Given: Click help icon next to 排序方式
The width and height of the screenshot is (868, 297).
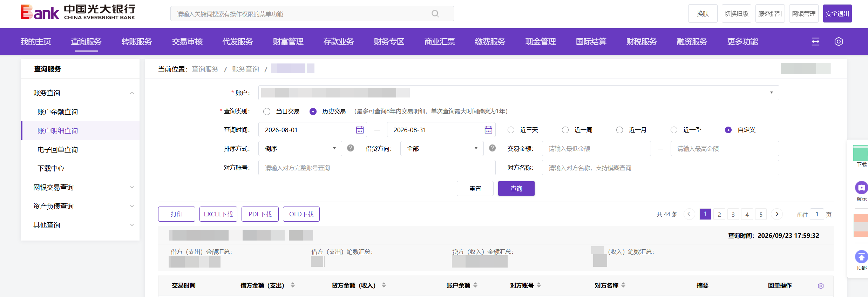Looking at the screenshot, I should pyautogui.click(x=351, y=148).
